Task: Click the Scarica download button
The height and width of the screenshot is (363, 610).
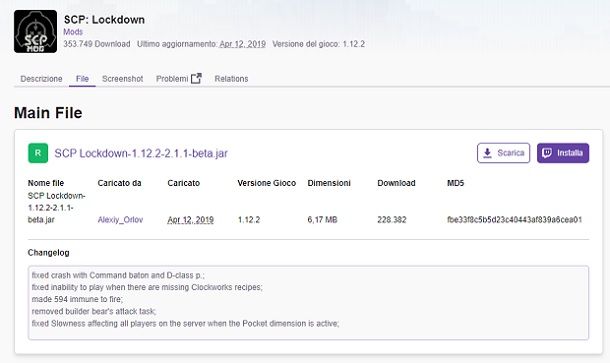Action: (x=503, y=153)
